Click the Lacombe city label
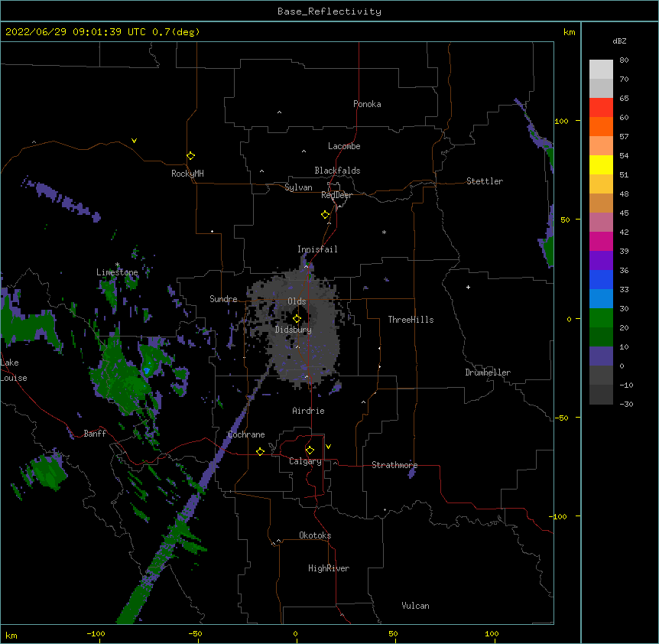The height and width of the screenshot is (644, 659). click(x=344, y=146)
